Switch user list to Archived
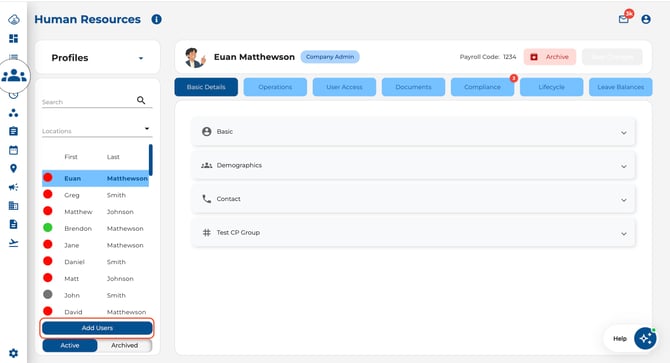 click(x=124, y=345)
